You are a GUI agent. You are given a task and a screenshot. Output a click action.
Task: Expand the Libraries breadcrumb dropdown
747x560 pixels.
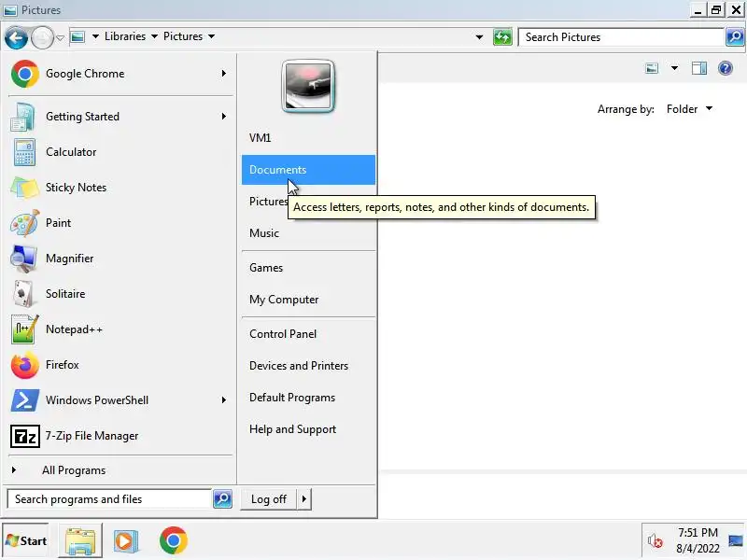(x=154, y=36)
